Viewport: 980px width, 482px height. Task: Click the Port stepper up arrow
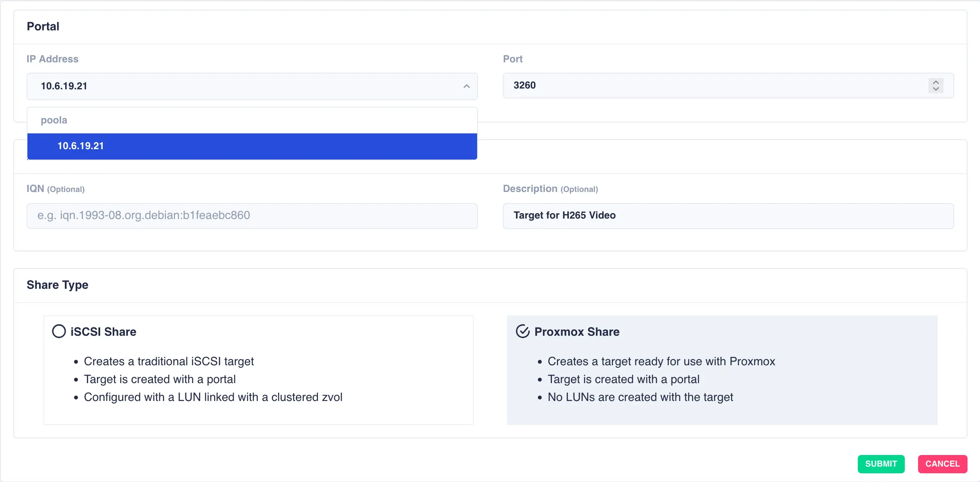tap(936, 82)
